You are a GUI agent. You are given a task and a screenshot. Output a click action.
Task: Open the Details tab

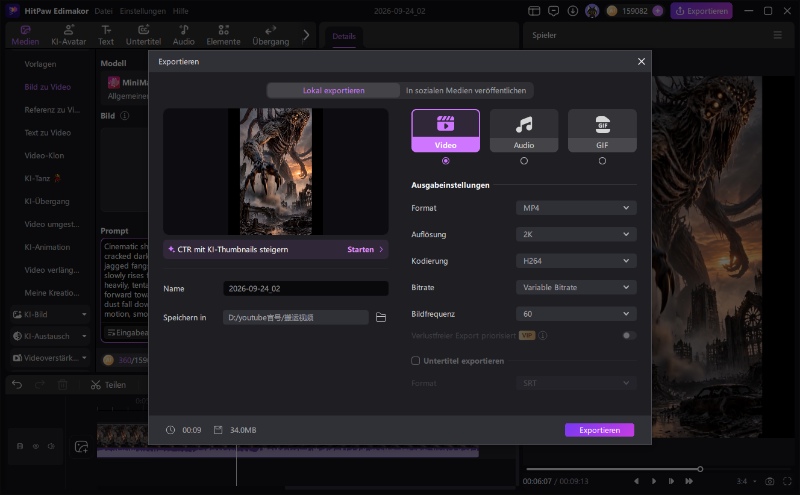pos(344,36)
